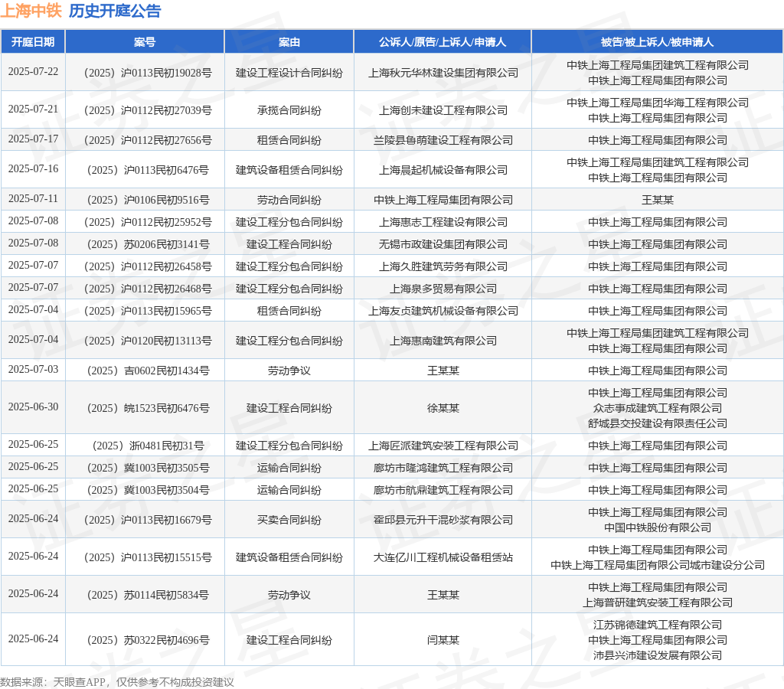This screenshot has height=689, width=784.
Task: Click date 2025-06-30
Action: click(x=33, y=407)
